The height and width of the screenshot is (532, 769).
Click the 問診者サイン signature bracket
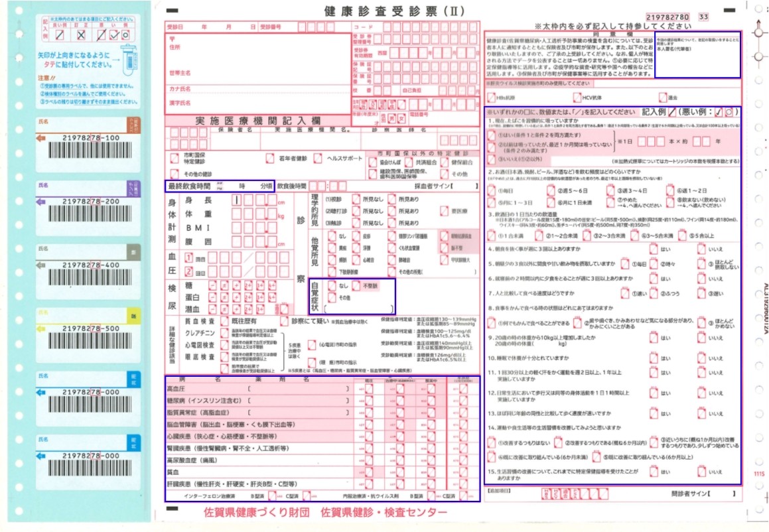723,494
